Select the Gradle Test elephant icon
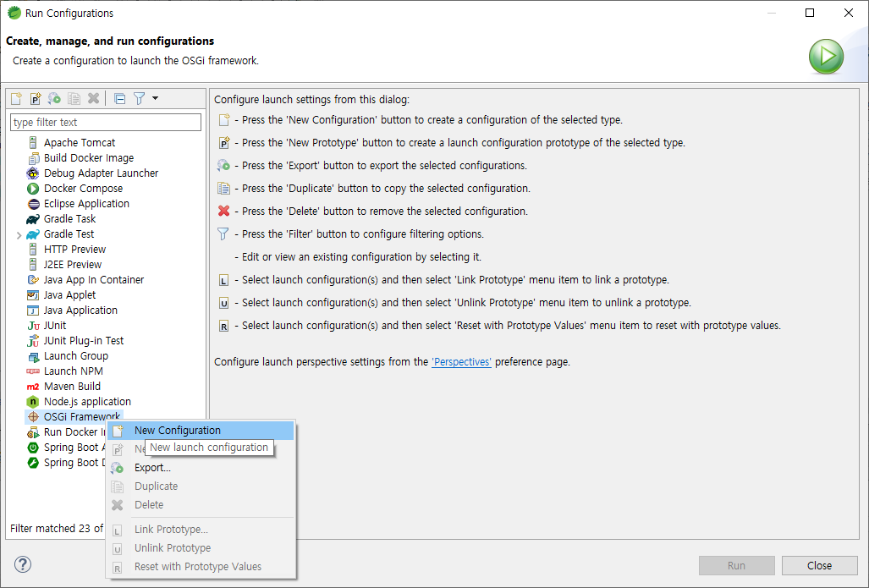This screenshot has height=588, width=869. point(33,234)
